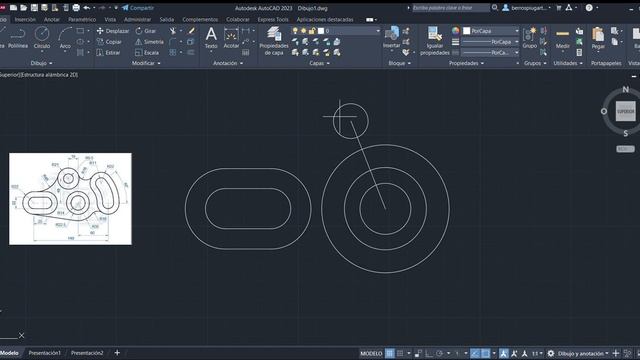
Task: Open the Vista ribbon tab
Action: (110, 19)
